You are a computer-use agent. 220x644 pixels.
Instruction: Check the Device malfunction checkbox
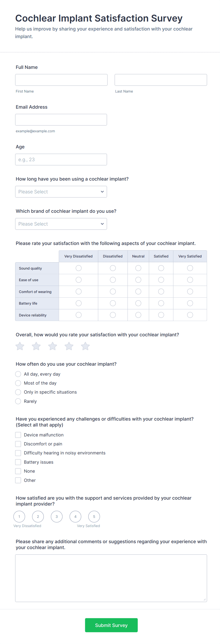click(x=18, y=435)
